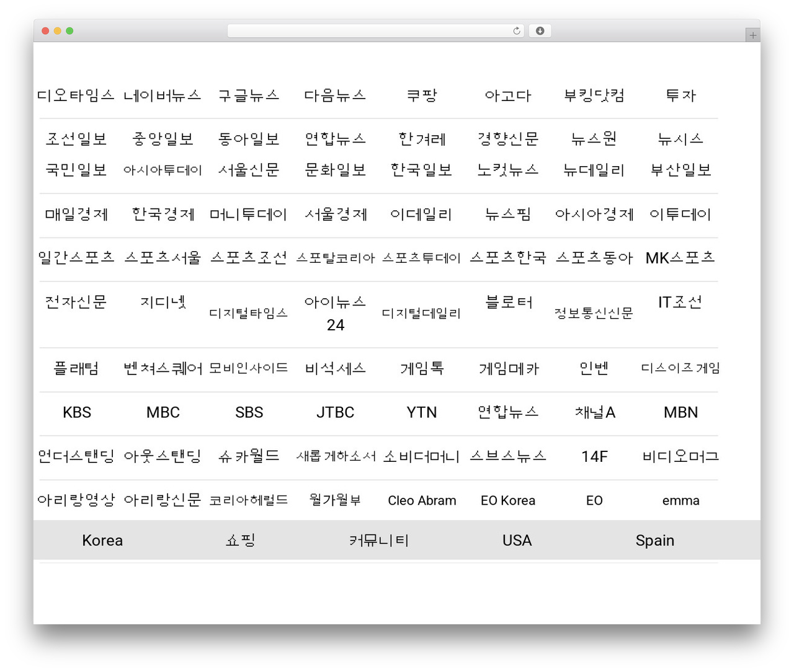Image resolution: width=794 pixels, height=672 pixels.
Task: Click the download icon button
Action: pyautogui.click(x=540, y=31)
